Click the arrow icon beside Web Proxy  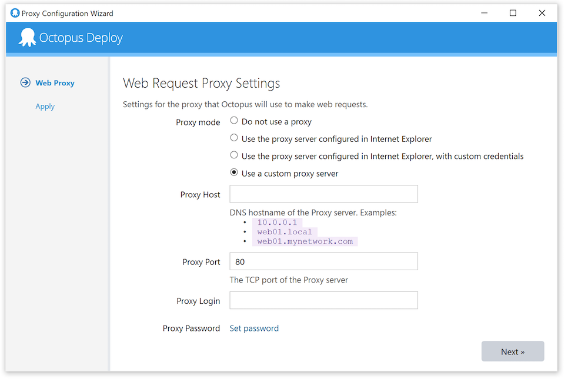tap(25, 82)
